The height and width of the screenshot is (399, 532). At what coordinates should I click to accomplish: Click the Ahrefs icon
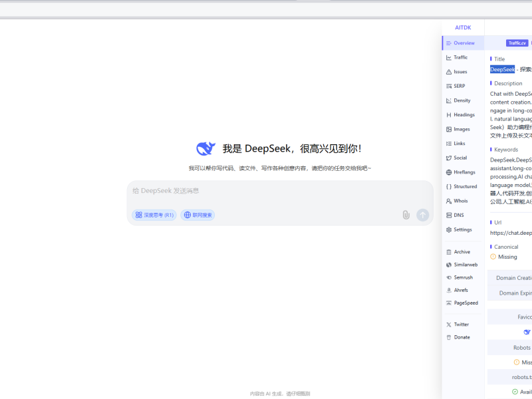(449, 290)
